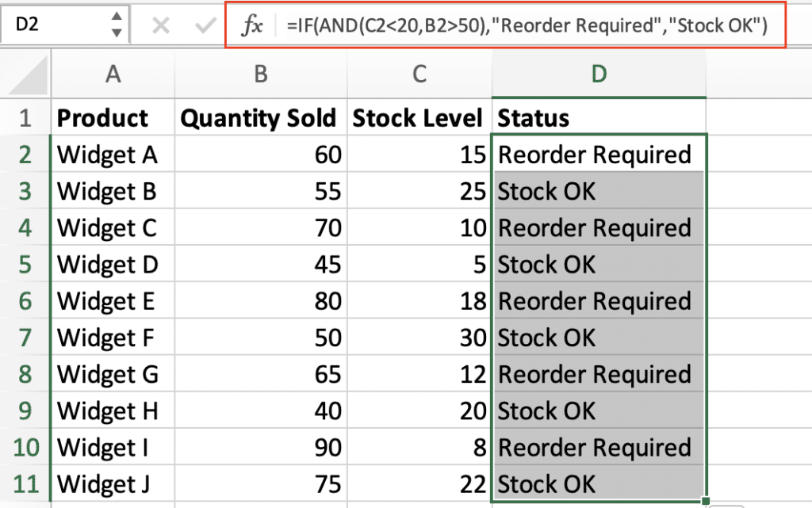Select the Widget I cell
The image size is (812, 508).
113,447
